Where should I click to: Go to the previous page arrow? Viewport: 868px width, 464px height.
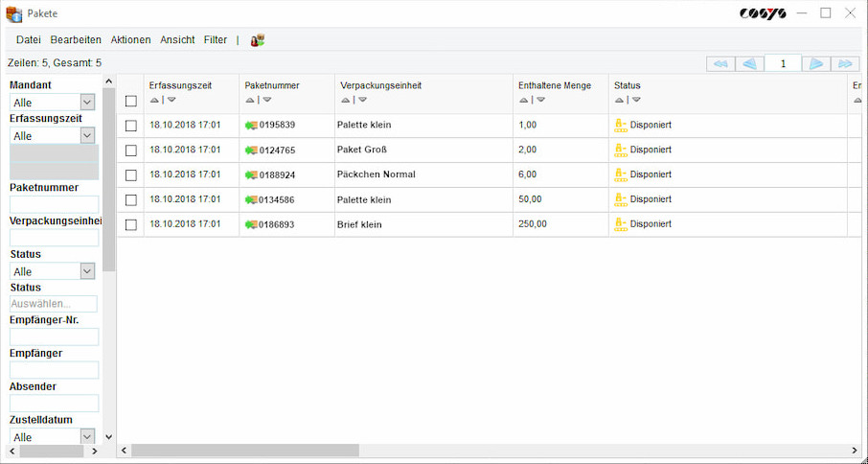(x=750, y=64)
